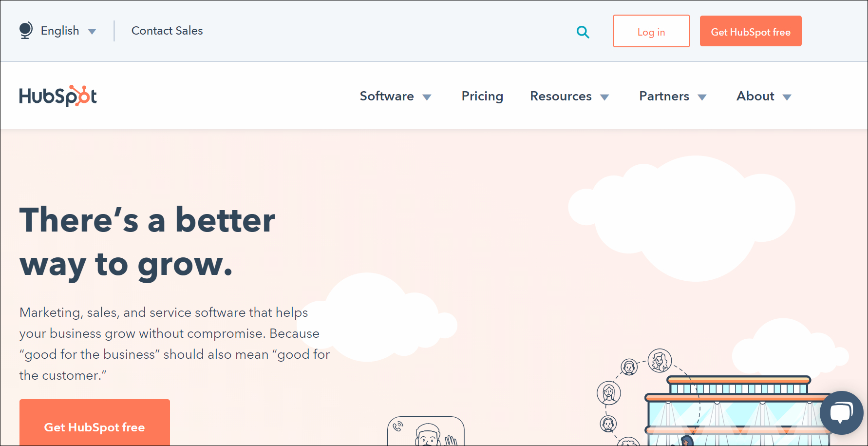Click the top Get HubSpot free button
The image size is (868, 446).
point(750,31)
